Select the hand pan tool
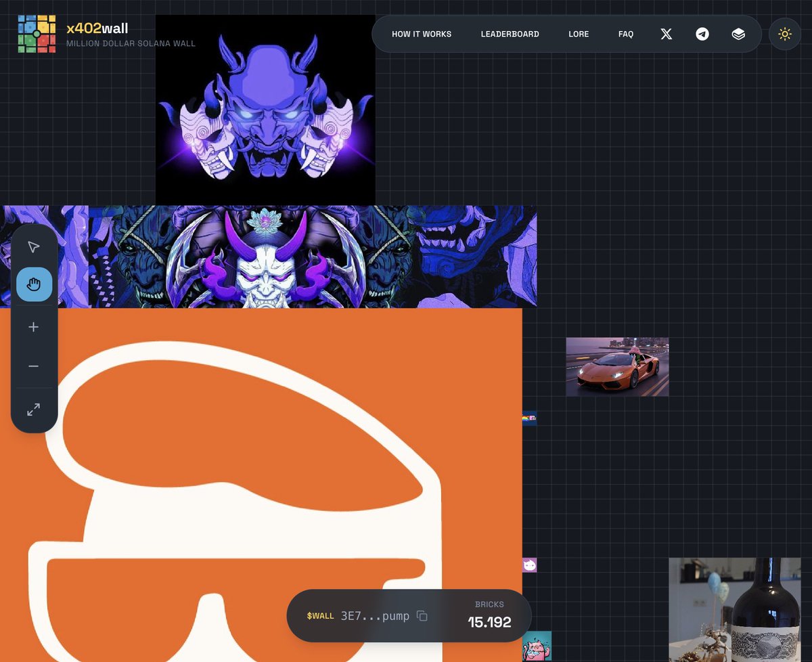Screen dimensions: 812x662 pos(34,285)
